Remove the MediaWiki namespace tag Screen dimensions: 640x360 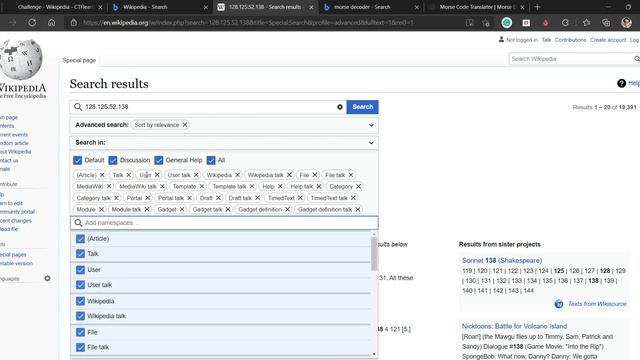(109, 186)
